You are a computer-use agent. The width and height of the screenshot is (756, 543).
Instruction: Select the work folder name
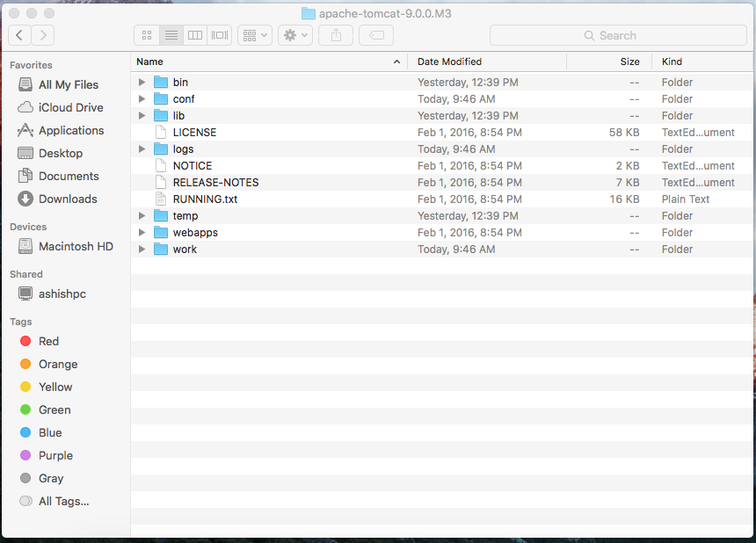coord(185,250)
